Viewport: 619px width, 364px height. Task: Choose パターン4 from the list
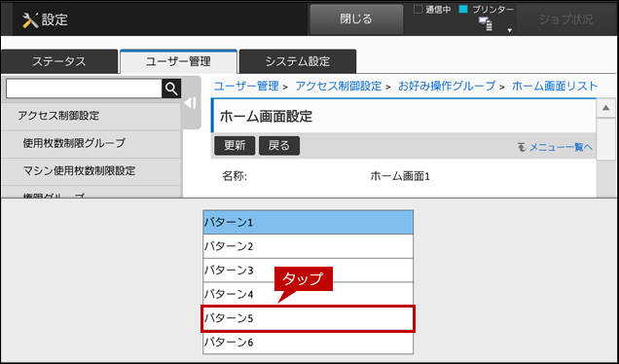tap(308, 294)
